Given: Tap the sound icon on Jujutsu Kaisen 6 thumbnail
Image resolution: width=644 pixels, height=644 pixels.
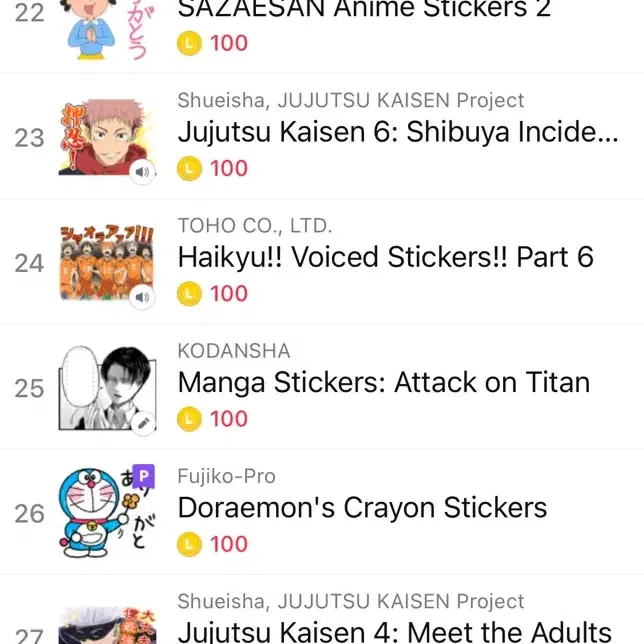Looking at the screenshot, I should click(x=142, y=172).
